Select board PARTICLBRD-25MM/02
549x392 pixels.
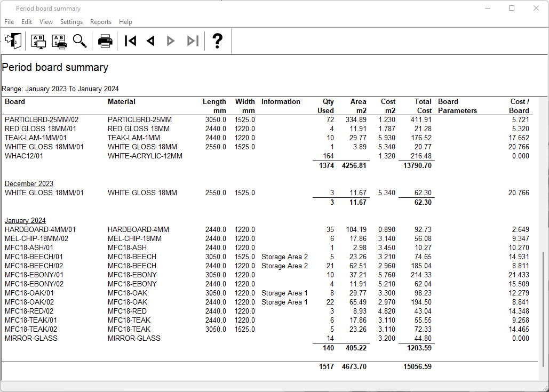41,119
